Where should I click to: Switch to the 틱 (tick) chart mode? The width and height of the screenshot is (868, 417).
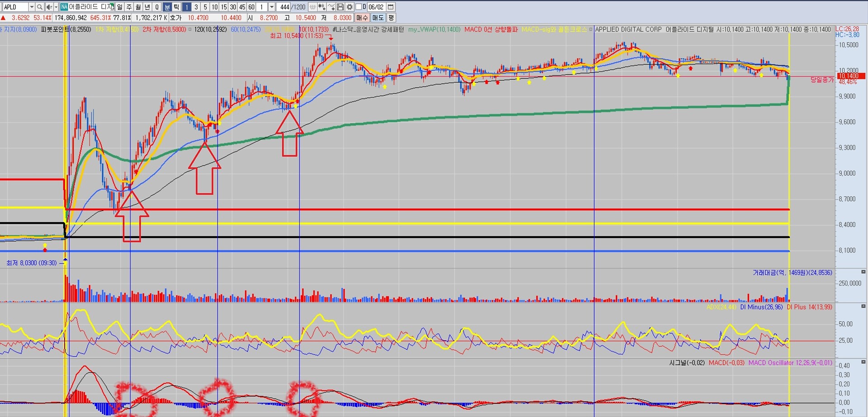176,7
